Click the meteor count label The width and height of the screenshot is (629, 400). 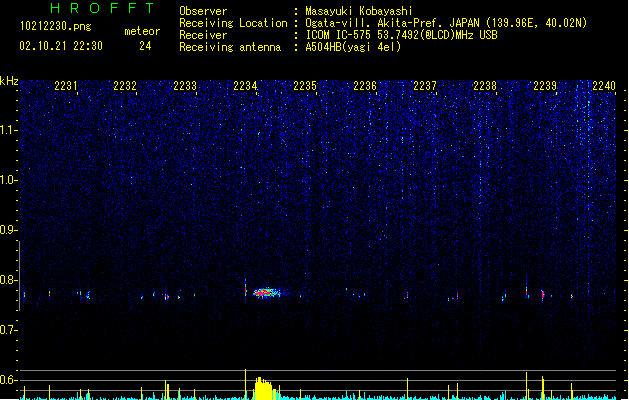(142, 31)
